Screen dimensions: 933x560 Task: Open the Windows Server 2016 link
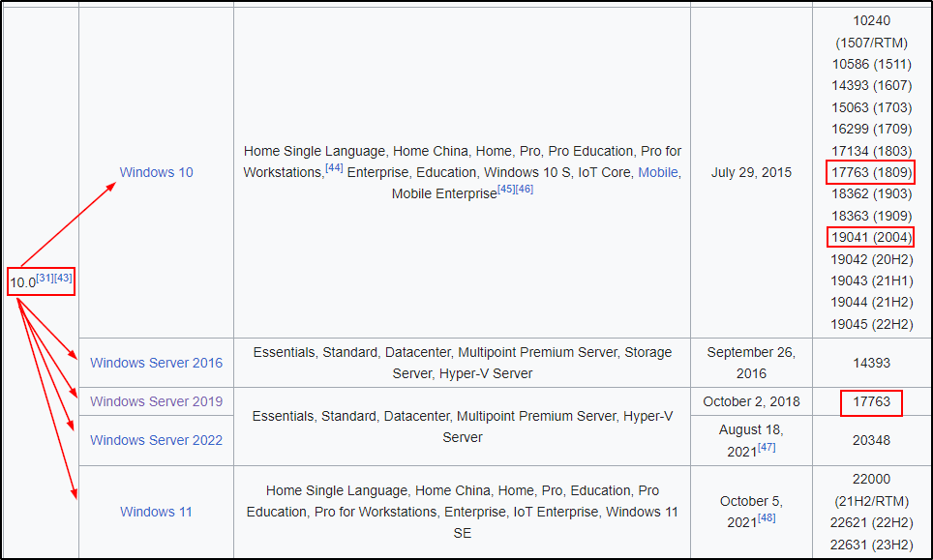156,363
